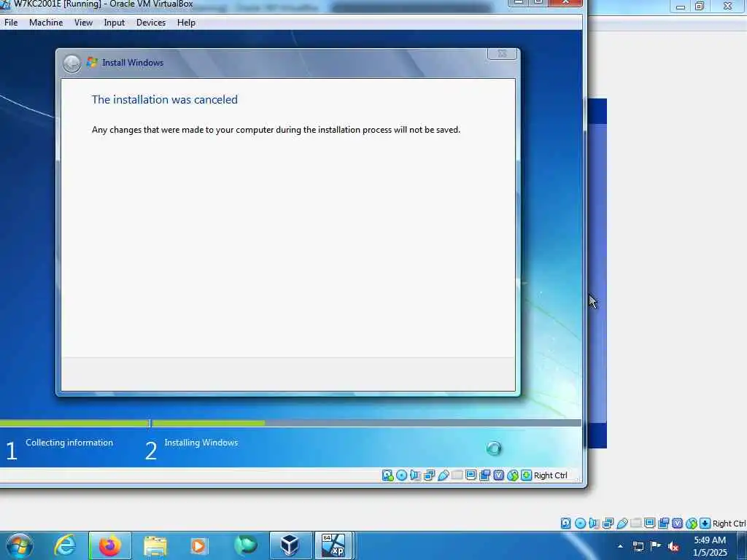Open the View menu
This screenshot has height=560, width=747.
(83, 23)
